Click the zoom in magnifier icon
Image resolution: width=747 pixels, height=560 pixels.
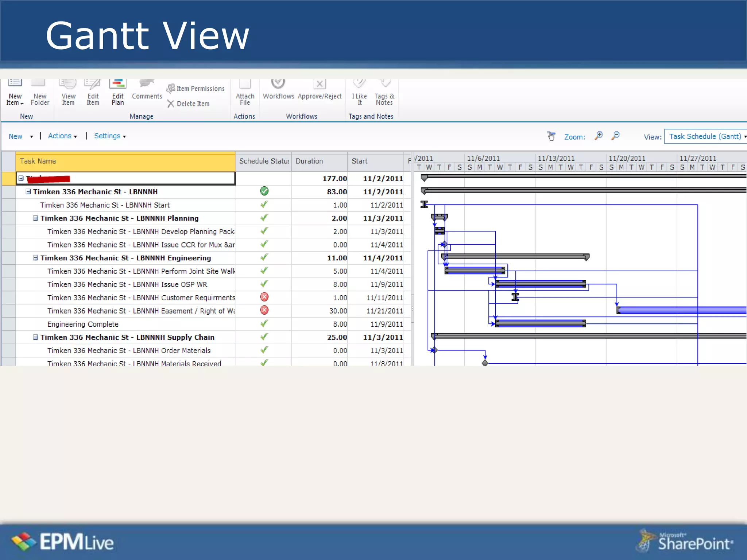coord(598,136)
